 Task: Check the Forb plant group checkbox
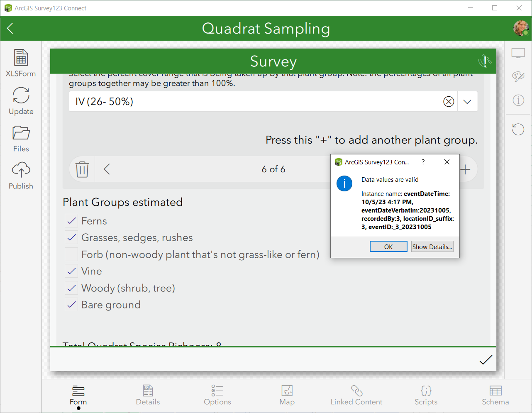point(71,254)
